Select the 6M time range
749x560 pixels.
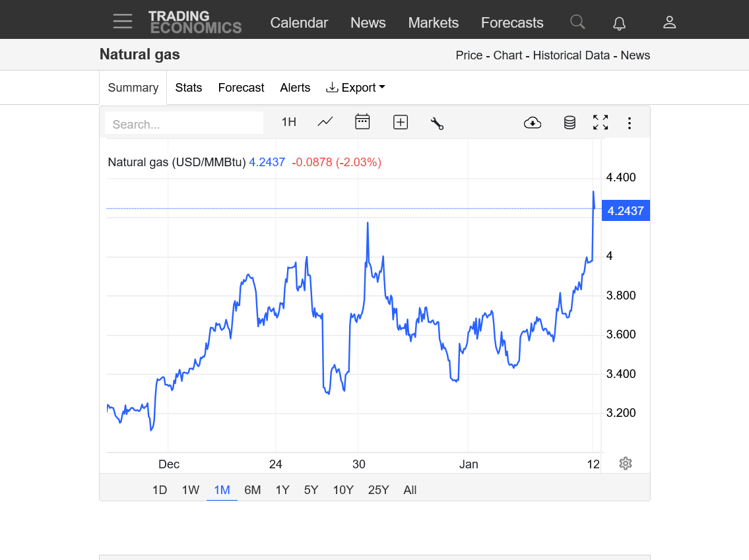pos(253,490)
